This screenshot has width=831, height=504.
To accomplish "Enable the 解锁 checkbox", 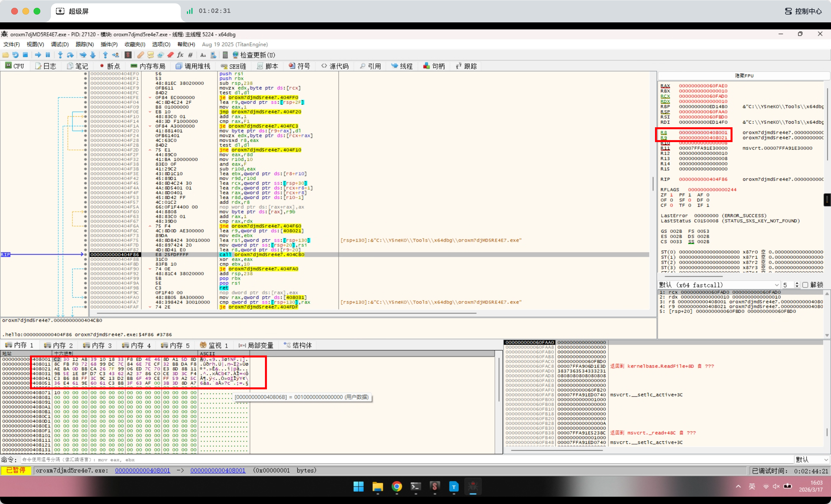I will [805, 285].
